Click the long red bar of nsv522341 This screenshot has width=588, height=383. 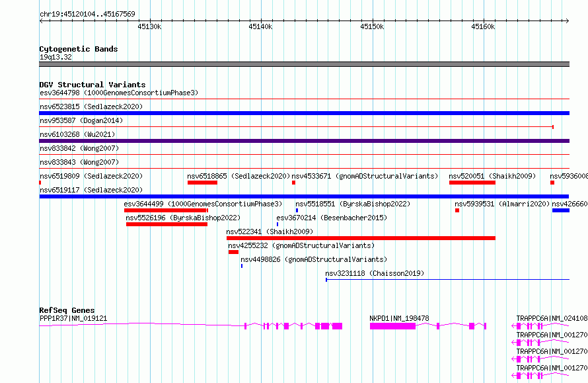(x=361, y=238)
